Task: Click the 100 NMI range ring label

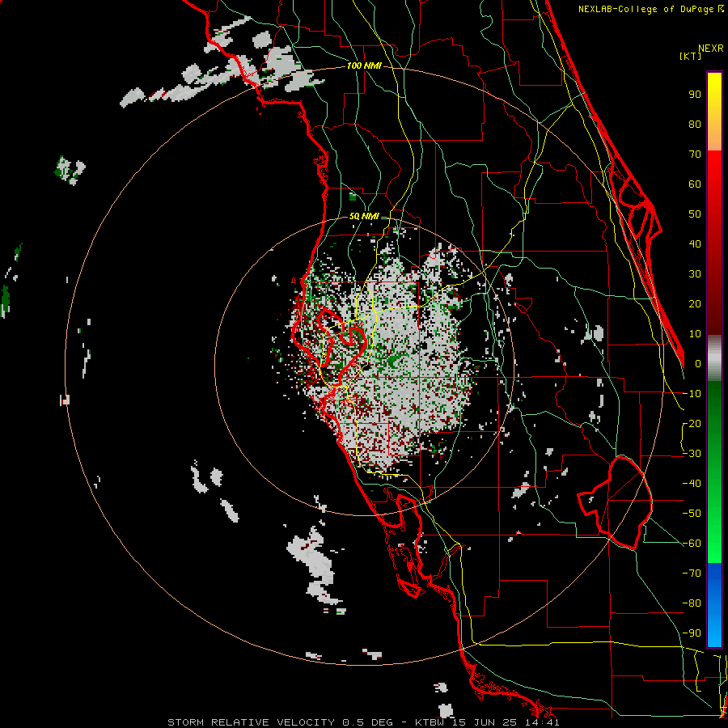Action: click(x=364, y=66)
